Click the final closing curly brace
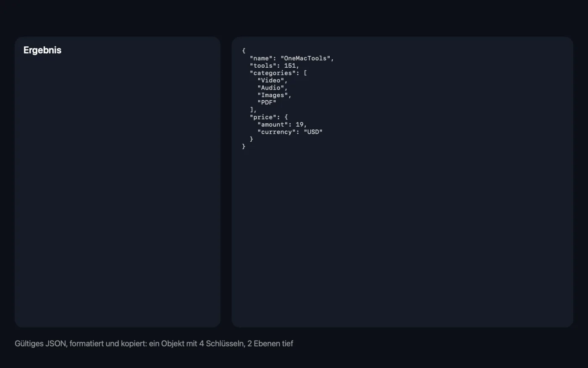The image size is (588, 368). click(x=244, y=147)
